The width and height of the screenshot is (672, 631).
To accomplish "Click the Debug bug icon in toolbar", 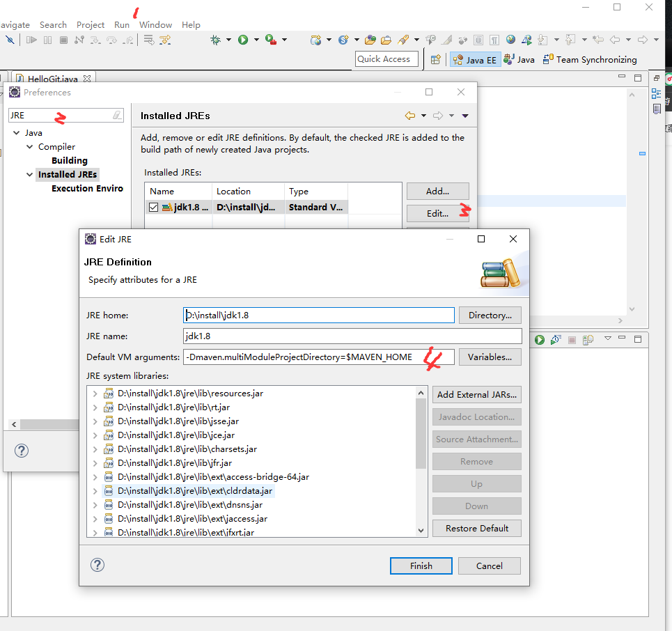I will coord(216,40).
